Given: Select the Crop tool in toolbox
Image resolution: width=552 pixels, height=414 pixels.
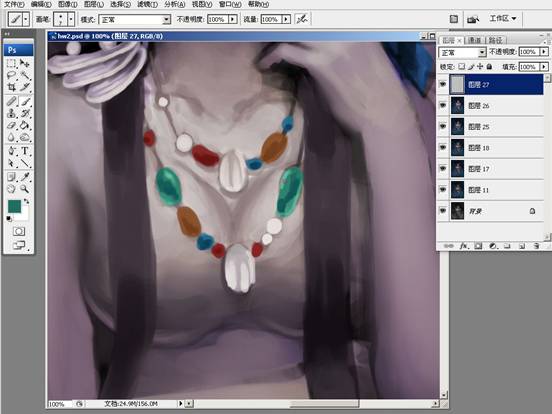Looking at the screenshot, I should (11, 87).
